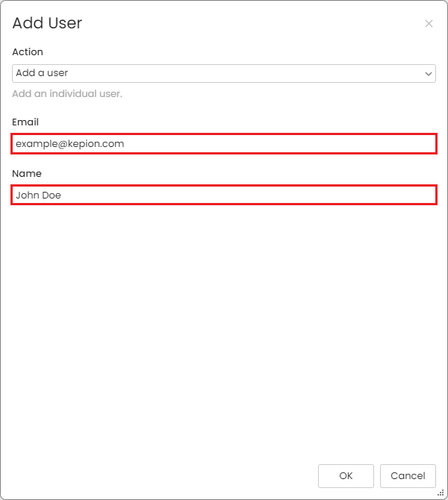448x500 pixels.
Task: Click the example@kepion.com placeholder field
Action: coord(224,144)
